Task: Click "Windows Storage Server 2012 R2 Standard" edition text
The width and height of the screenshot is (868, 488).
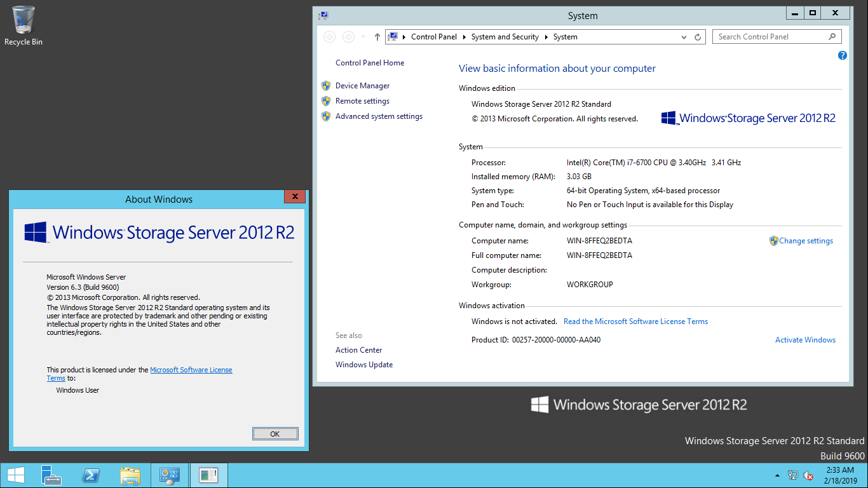Action: click(x=541, y=104)
